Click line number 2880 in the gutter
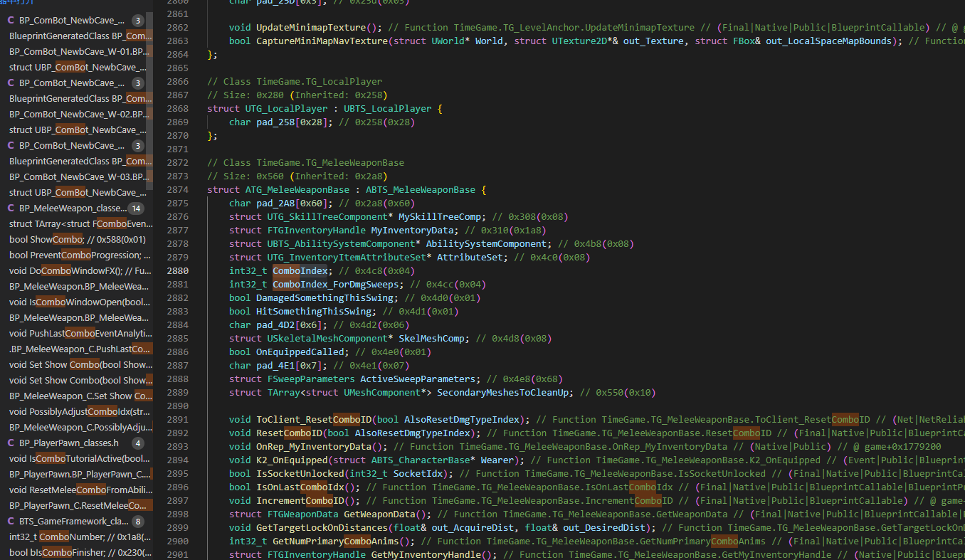Screen dimensions: 965x560 coord(177,271)
